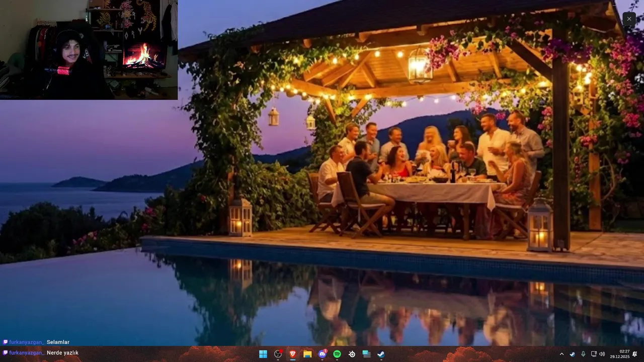The image size is (644, 362).
Task: Close the image viewer with X button
Action: point(629,19)
